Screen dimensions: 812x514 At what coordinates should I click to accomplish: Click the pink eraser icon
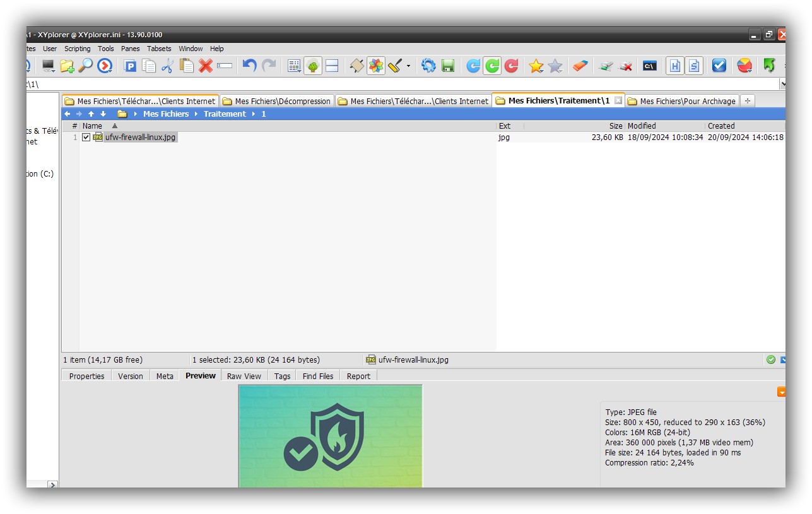pyautogui.click(x=580, y=66)
